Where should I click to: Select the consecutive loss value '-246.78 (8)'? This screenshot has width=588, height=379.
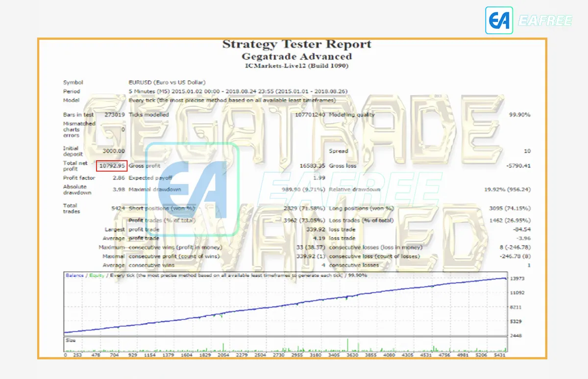514,257
